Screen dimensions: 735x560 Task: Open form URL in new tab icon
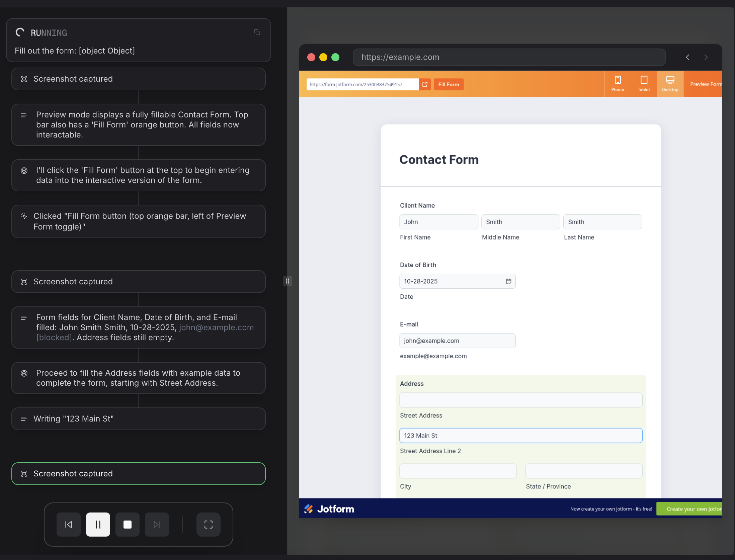click(425, 84)
